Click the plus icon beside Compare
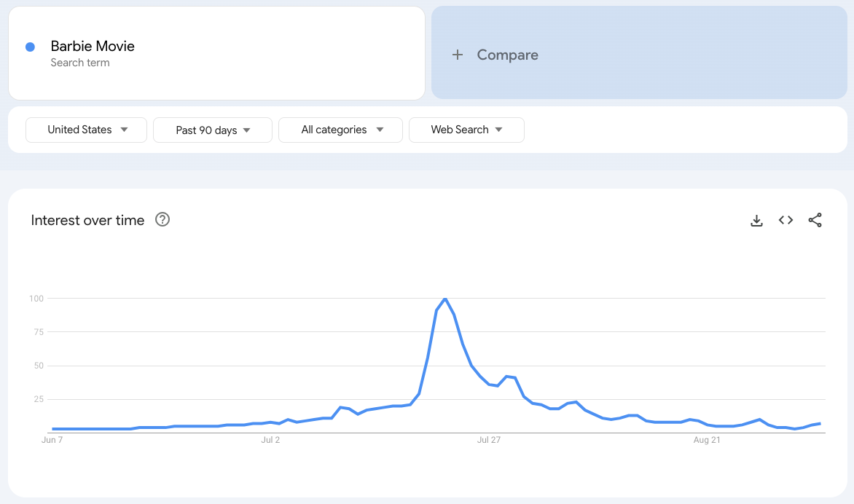This screenshot has height=504, width=854. pos(458,55)
